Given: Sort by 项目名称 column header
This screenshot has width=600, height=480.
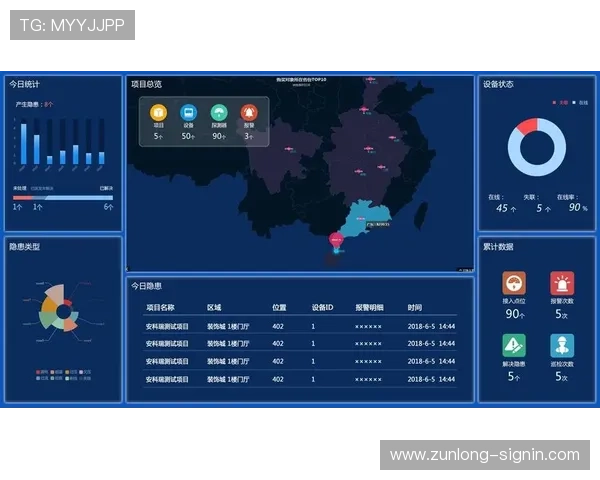Looking at the screenshot, I should (x=160, y=307).
